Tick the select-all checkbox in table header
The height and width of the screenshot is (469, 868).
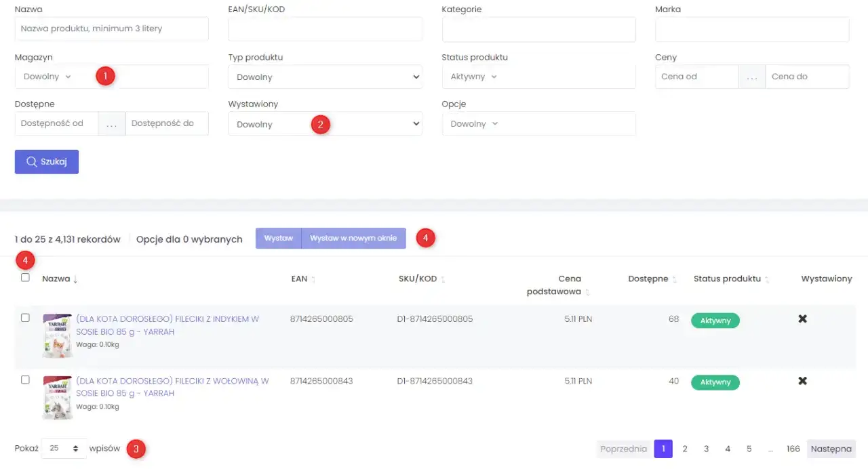point(25,277)
